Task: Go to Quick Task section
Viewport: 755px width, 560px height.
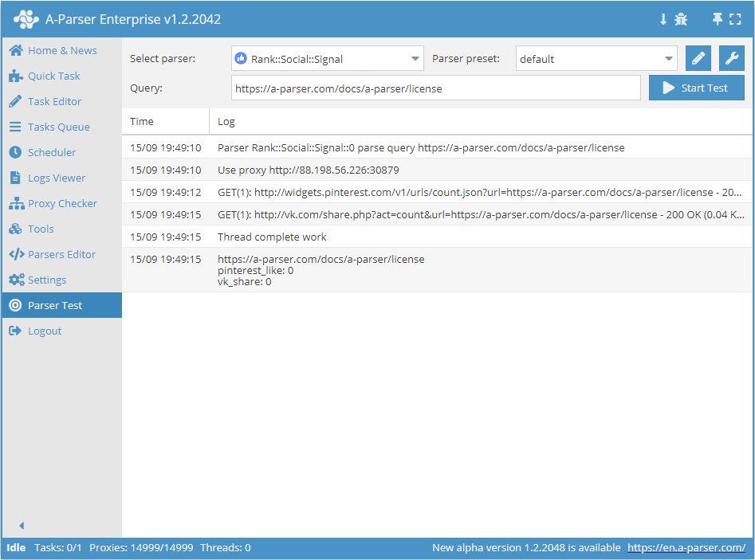Action: coord(53,76)
